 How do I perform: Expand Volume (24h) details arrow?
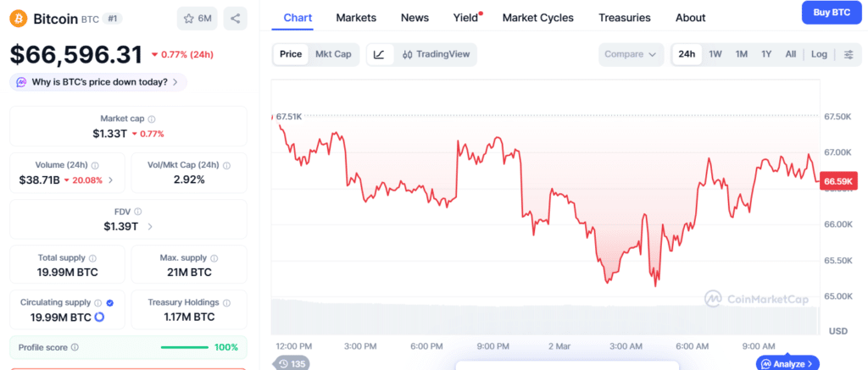click(110, 180)
